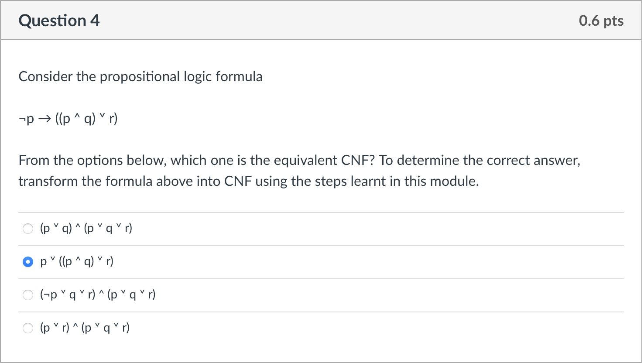Click the 0.6 pts label
This screenshot has width=644, height=363.
tap(601, 20)
